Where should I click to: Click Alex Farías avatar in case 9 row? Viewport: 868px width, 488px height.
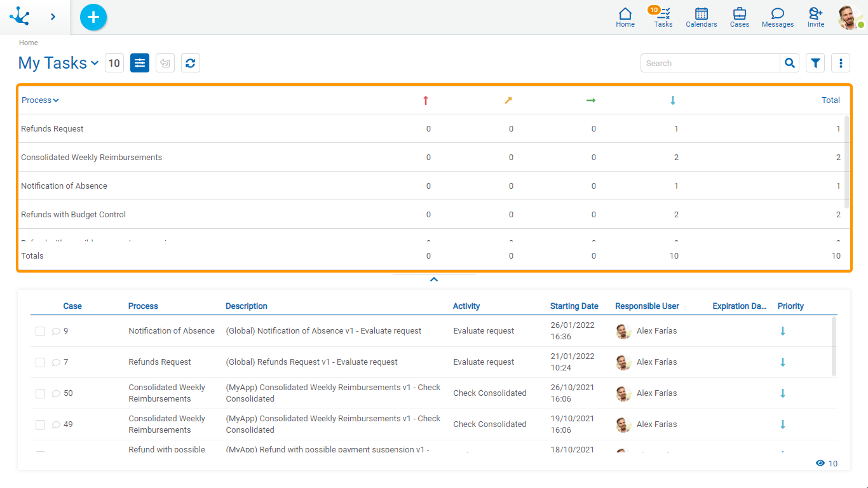pyautogui.click(x=623, y=331)
